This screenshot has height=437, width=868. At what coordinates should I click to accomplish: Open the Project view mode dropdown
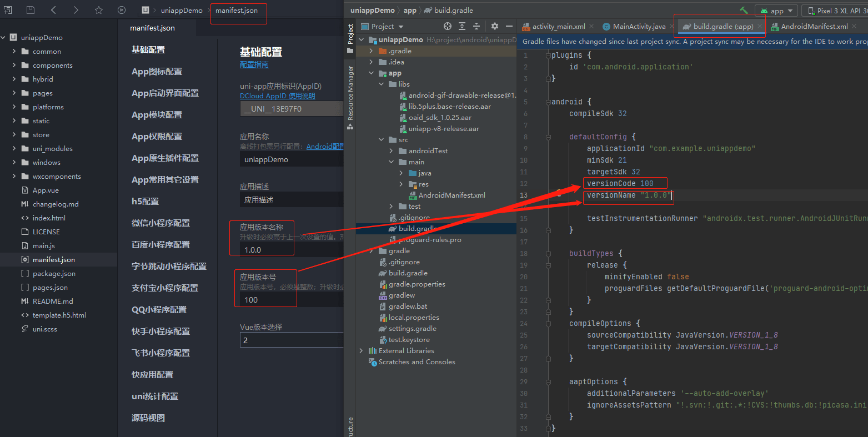pos(382,26)
